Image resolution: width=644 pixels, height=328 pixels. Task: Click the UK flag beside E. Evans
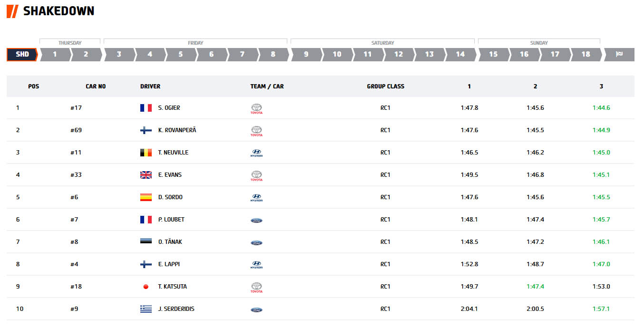coord(146,175)
